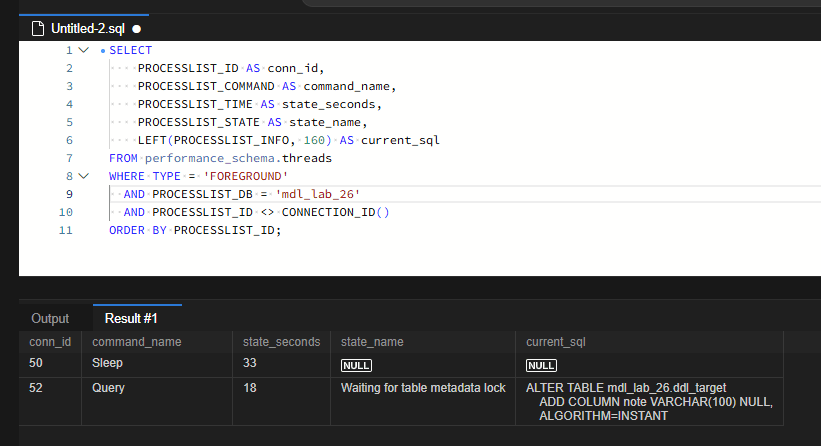Click the PROCESSLIST_COMMAND identifier on line 3
821x446 pixels.
206,86
